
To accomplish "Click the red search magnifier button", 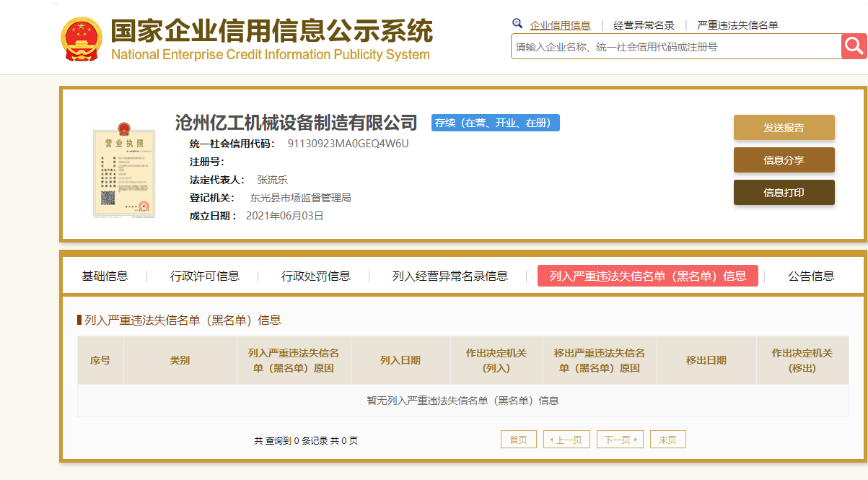I will pyautogui.click(x=854, y=46).
